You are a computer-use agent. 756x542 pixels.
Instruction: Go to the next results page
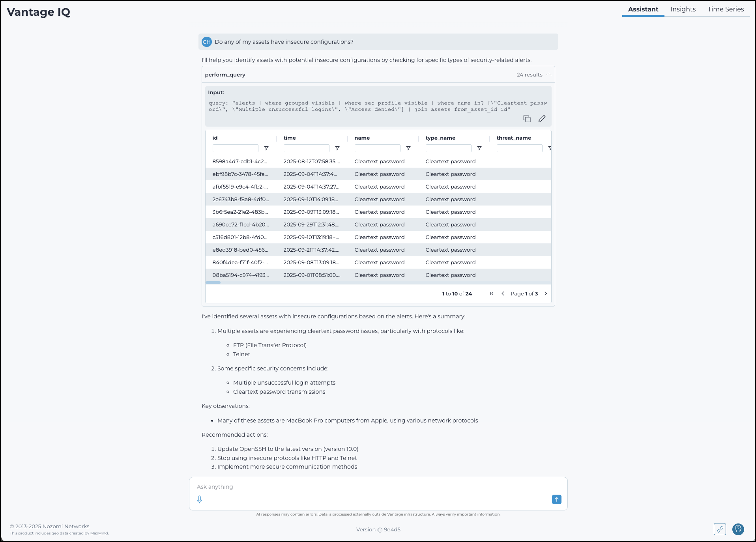pos(546,293)
